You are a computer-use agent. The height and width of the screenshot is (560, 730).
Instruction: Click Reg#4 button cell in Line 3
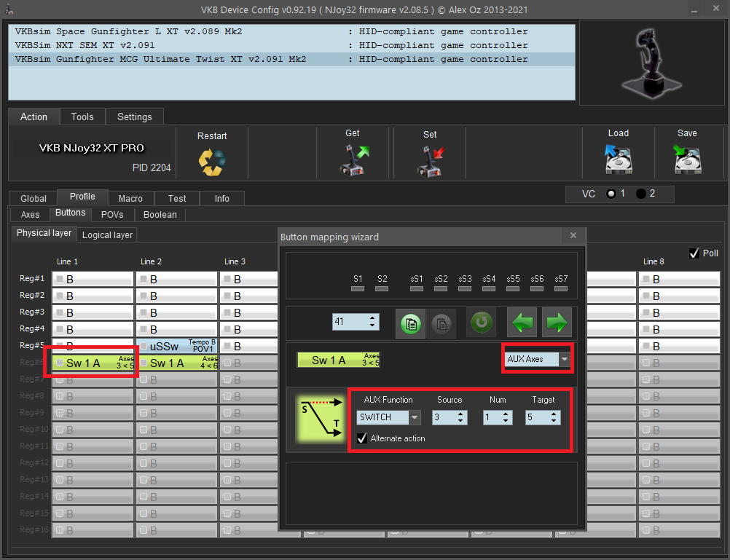249,329
